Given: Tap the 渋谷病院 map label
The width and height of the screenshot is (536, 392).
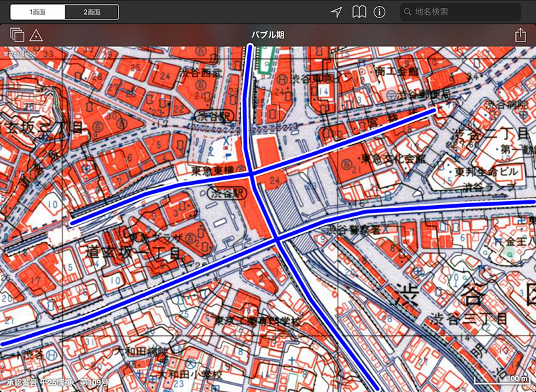Looking at the screenshot, I should pyautogui.click(x=507, y=105).
